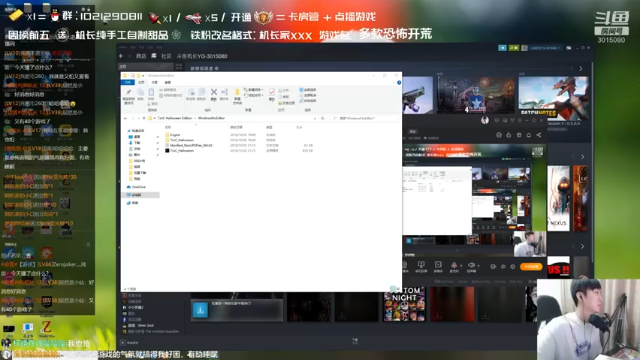The image size is (640, 360).
Task: Open Steam Downloads at bottom center
Action: (x=355, y=341)
